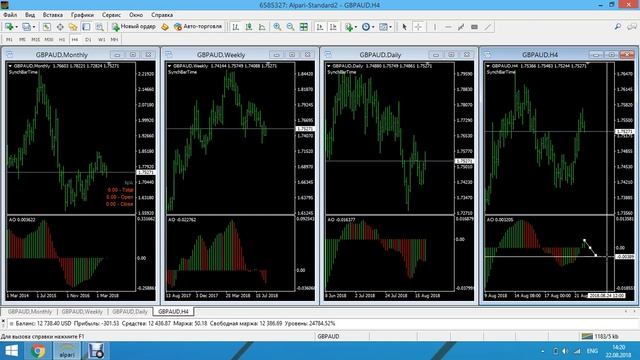Expand the Templates dropdown arrow
This screenshot has height=360, width=640.
point(390,27)
